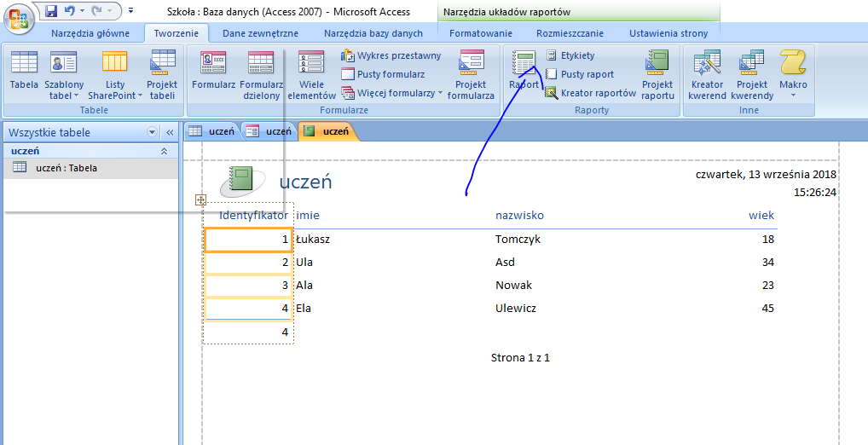
Task: Select uczeń : Tabela in navigation pane
Action: [x=67, y=168]
